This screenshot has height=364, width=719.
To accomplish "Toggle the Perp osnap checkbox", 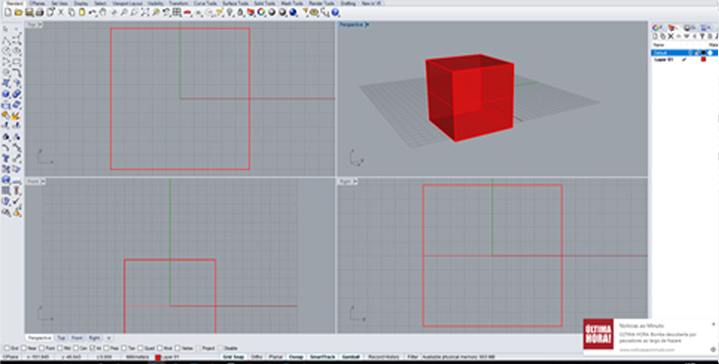I will 106,348.
